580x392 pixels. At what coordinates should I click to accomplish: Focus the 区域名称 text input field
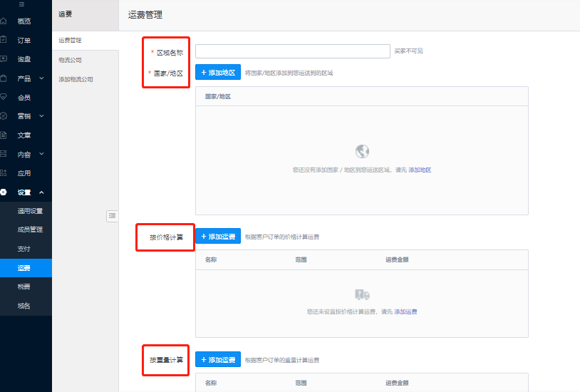coord(292,51)
